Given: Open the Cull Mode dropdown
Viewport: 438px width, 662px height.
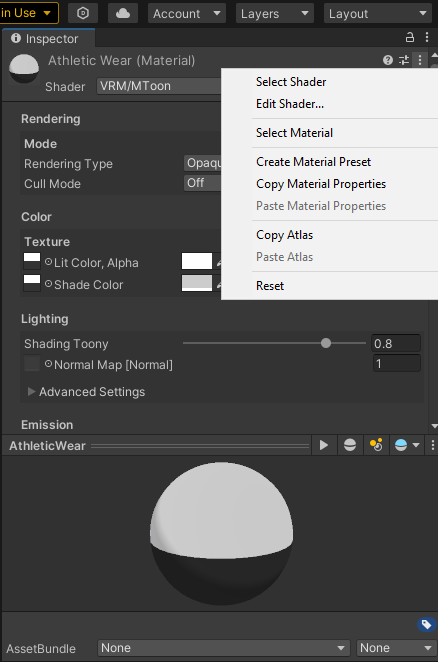Looking at the screenshot, I should point(202,183).
